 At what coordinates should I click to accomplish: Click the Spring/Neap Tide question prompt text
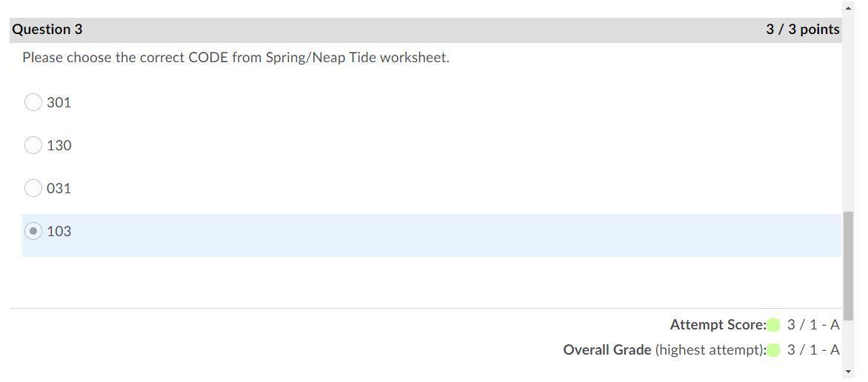click(236, 58)
